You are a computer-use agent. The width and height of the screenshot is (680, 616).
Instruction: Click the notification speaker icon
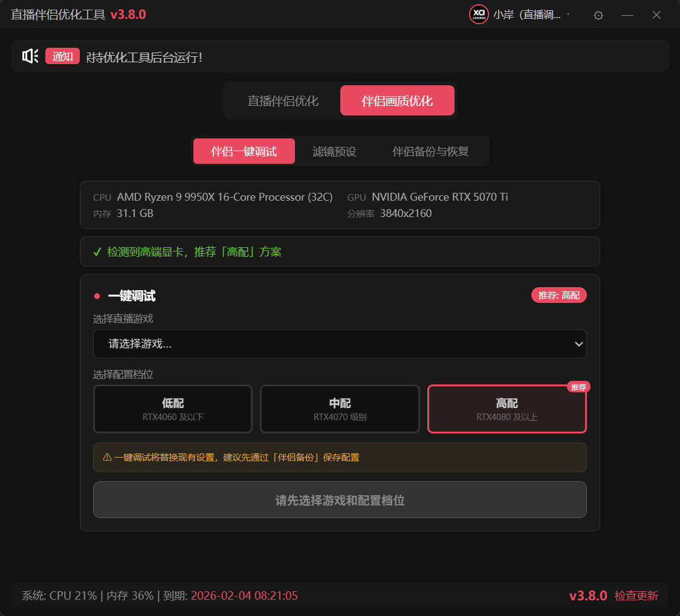click(30, 56)
